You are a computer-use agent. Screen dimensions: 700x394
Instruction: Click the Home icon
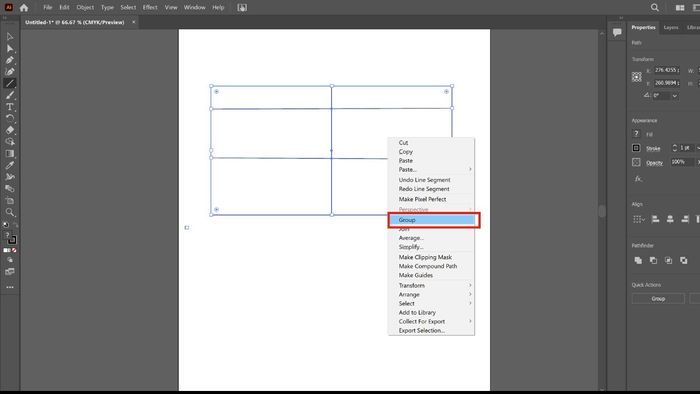[x=24, y=8]
